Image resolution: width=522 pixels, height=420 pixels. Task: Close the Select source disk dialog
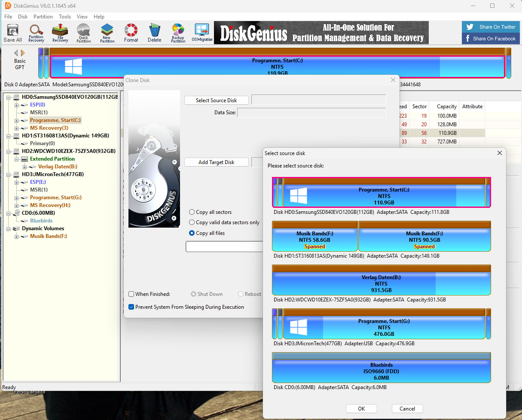(499, 153)
